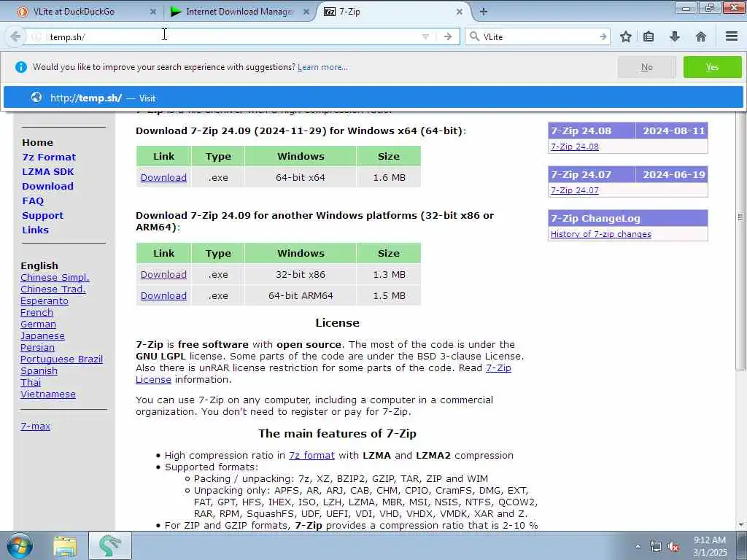Viewport: 747px width, 560px height.
Task: Open History of 7-zip changes link
Action: pyautogui.click(x=601, y=234)
